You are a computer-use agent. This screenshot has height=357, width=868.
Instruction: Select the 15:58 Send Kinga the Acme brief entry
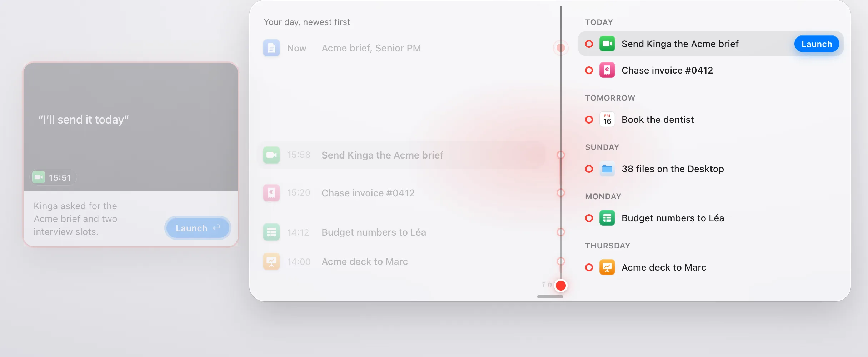(402, 155)
